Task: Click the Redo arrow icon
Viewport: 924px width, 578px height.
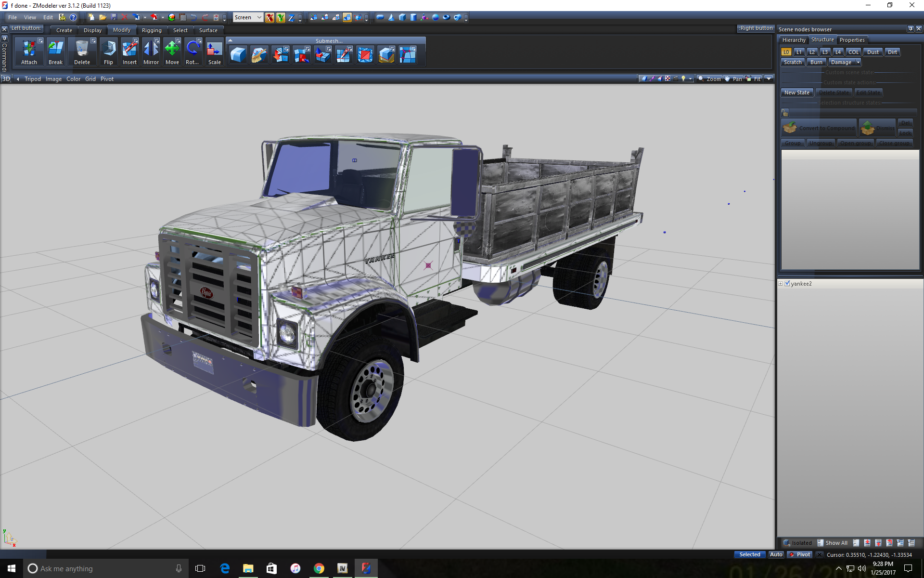Action: [205, 17]
